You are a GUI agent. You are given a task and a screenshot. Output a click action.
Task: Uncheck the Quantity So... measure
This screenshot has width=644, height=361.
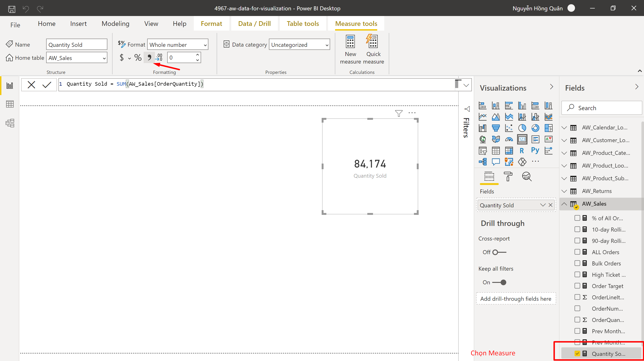577,353
